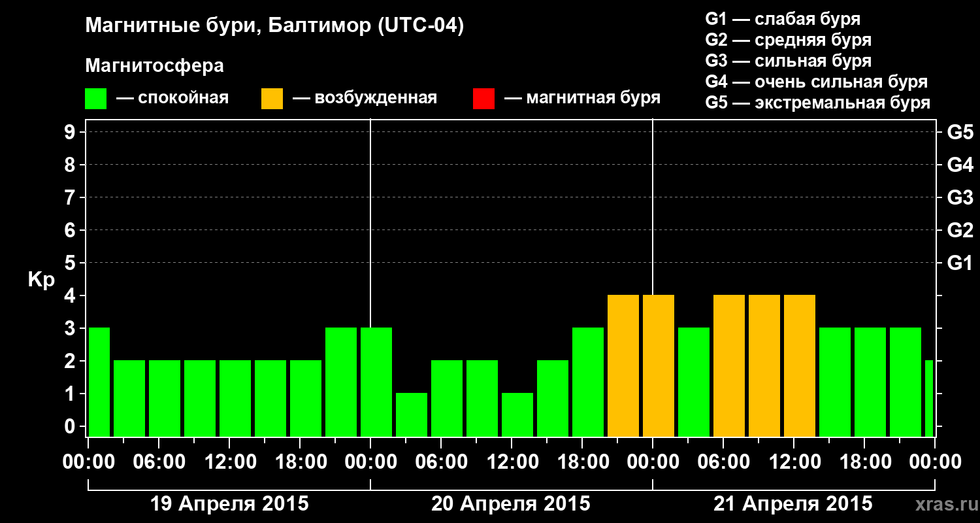Viewport: 980px width, 523px height.
Task: Click the 'G4' right axis label
Action: (x=960, y=165)
